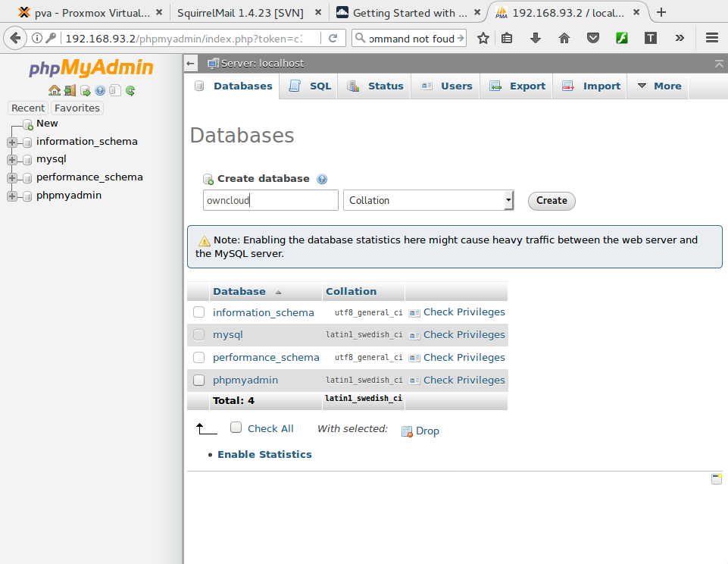728x564 pixels.
Task: Expand mysql tree node
Action: click(12, 160)
